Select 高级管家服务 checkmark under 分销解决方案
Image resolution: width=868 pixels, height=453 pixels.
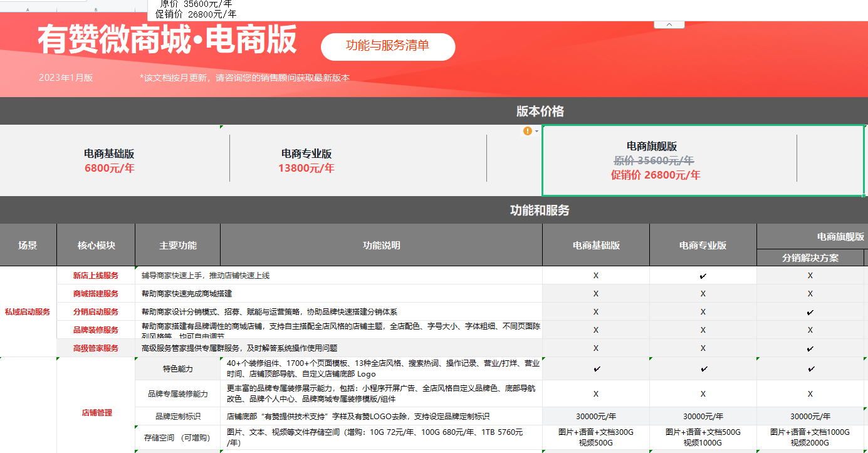coord(810,348)
